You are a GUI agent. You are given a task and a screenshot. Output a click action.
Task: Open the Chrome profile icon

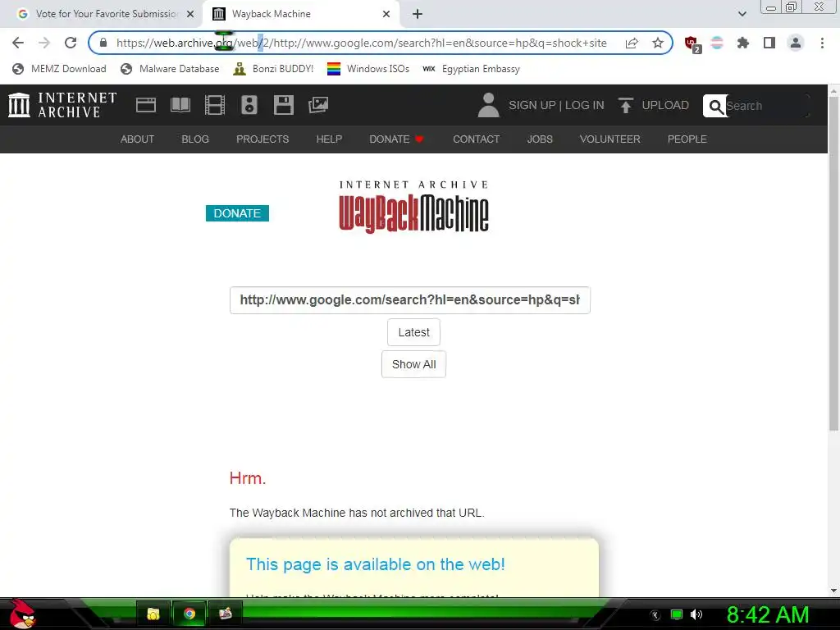[796, 43]
